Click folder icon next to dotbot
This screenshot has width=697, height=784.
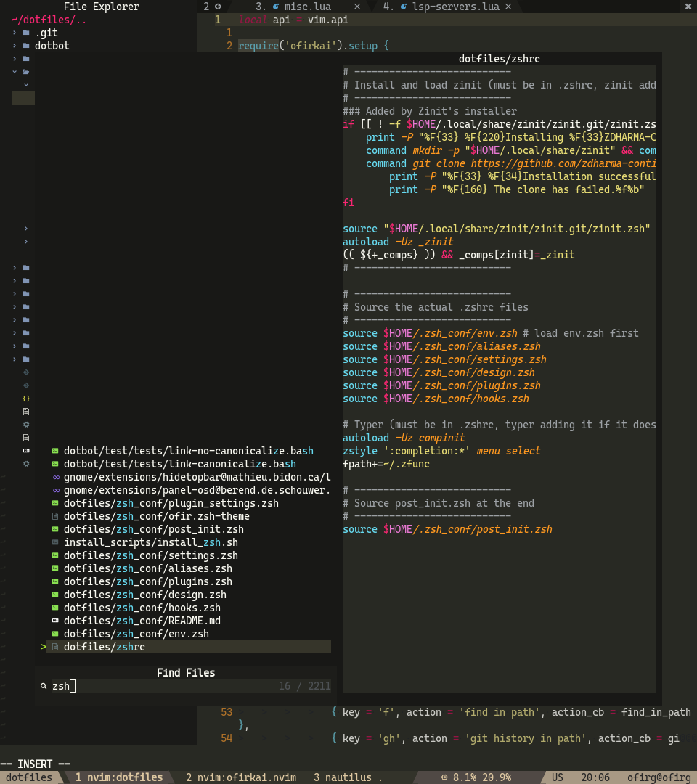click(x=26, y=46)
